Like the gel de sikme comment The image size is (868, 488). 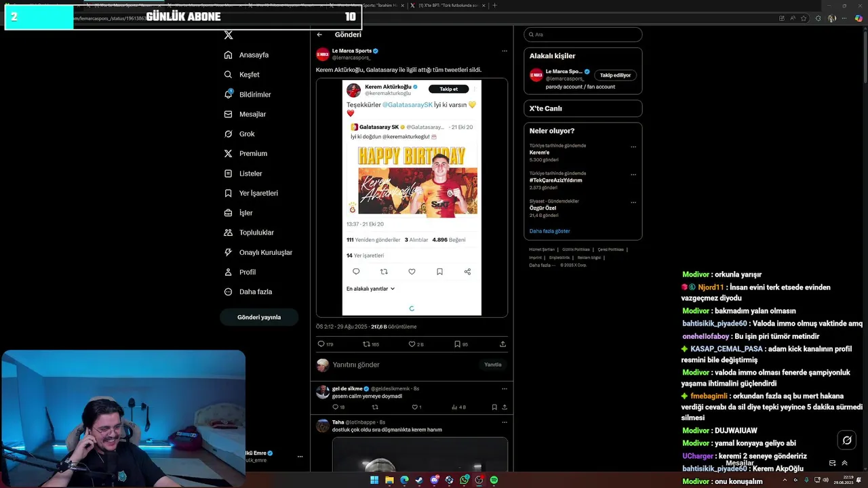point(416,407)
